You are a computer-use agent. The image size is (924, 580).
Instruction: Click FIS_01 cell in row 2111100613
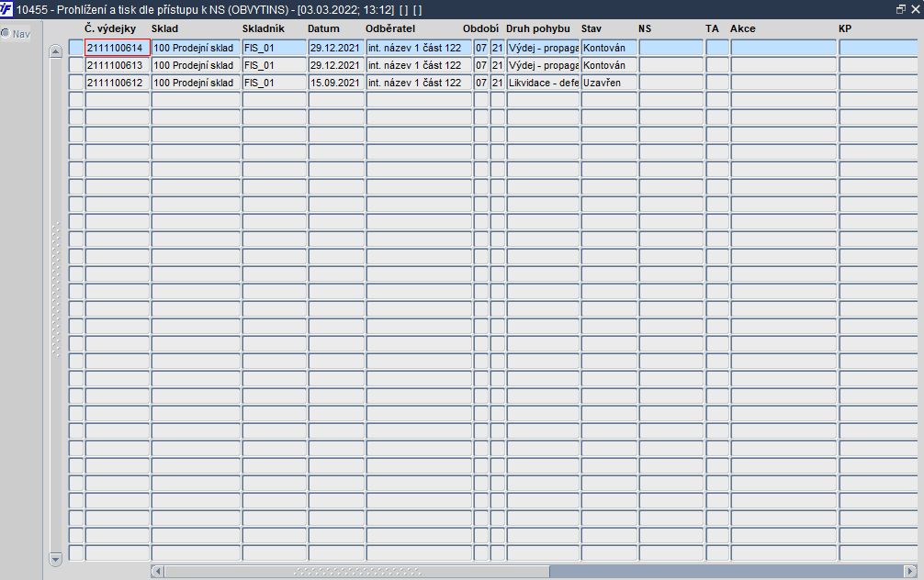[274, 65]
